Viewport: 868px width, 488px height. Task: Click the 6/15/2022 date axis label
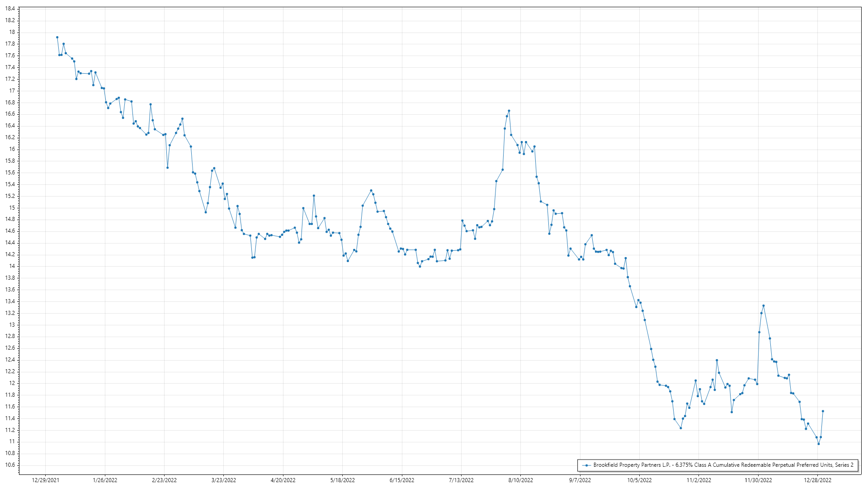click(x=402, y=480)
